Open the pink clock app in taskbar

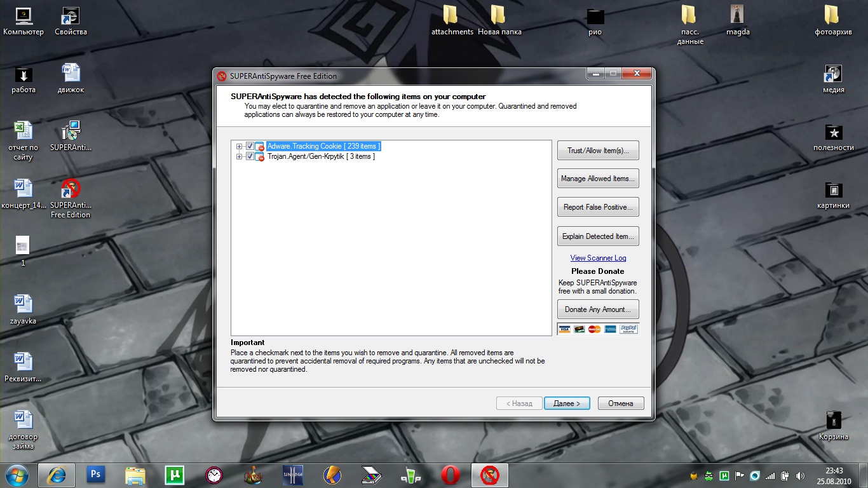click(x=214, y=475)
